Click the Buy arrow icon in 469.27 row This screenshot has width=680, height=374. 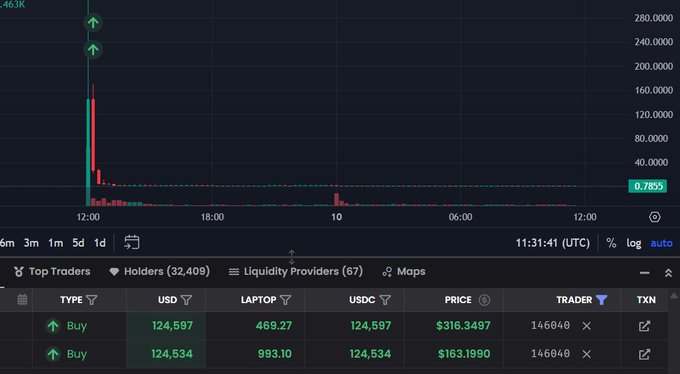coord(53,326)
